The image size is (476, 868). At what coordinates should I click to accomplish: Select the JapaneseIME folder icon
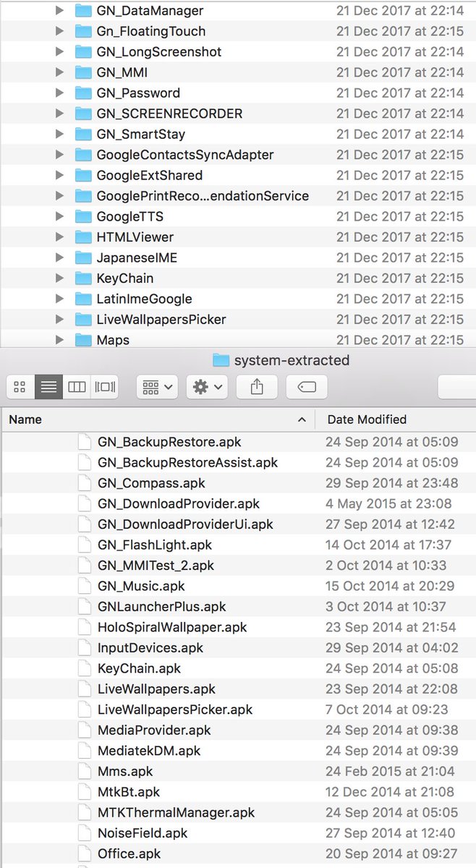pyautogui.click(x=83, y=258)
